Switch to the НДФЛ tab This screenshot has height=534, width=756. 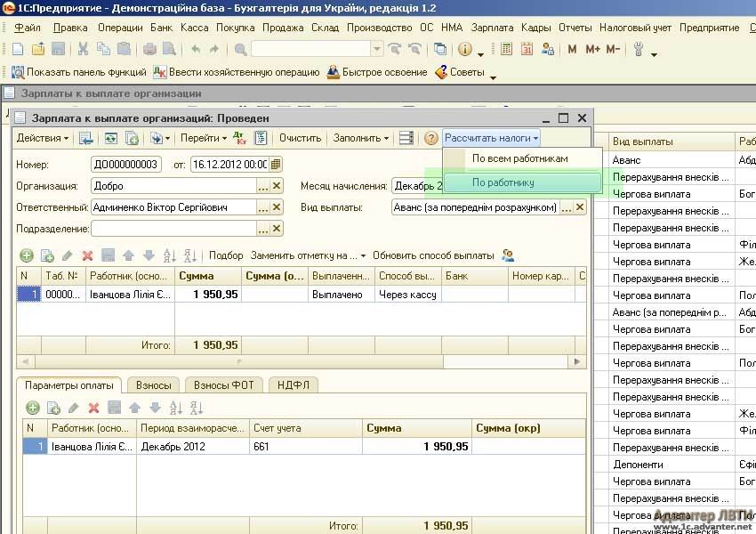click(x=294, y=385)
